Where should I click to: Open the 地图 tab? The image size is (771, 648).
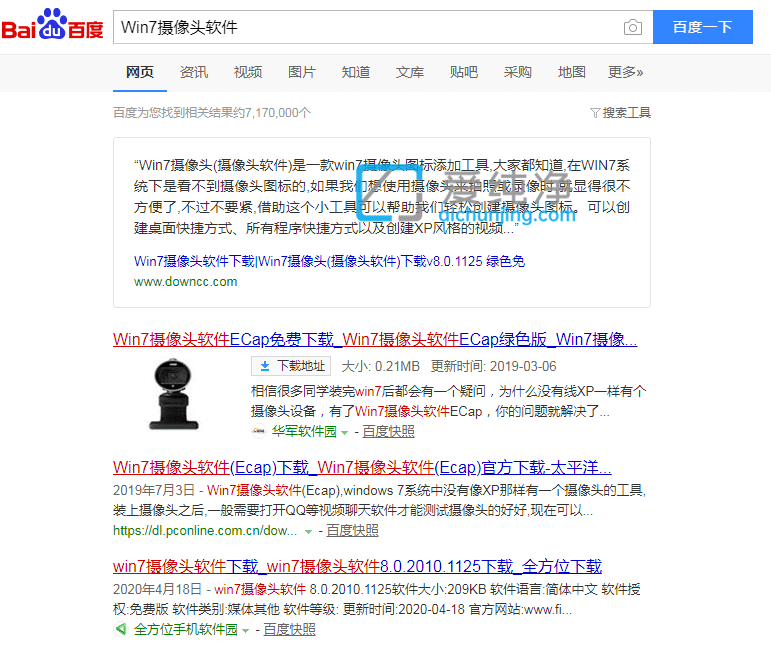click(x=571, y=72)
